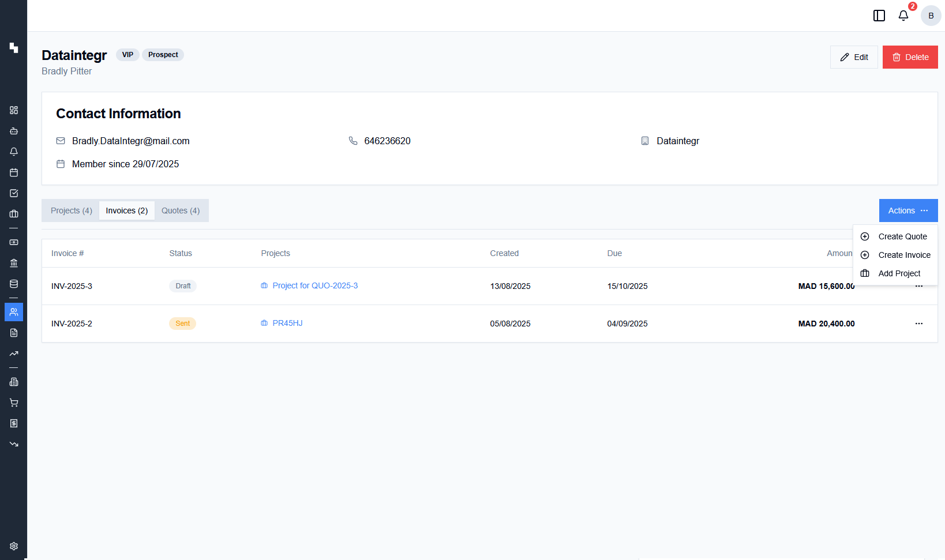
Task: Expand row options for INV-2025-2
Action: pyautogui.click(x=918, y=324)
